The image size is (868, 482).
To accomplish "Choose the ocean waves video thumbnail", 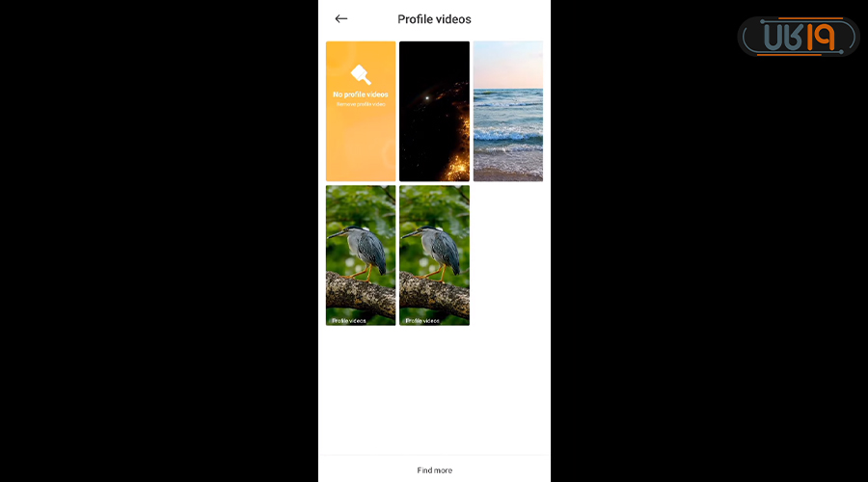I will pyautogui.click(x=508, y=111).
